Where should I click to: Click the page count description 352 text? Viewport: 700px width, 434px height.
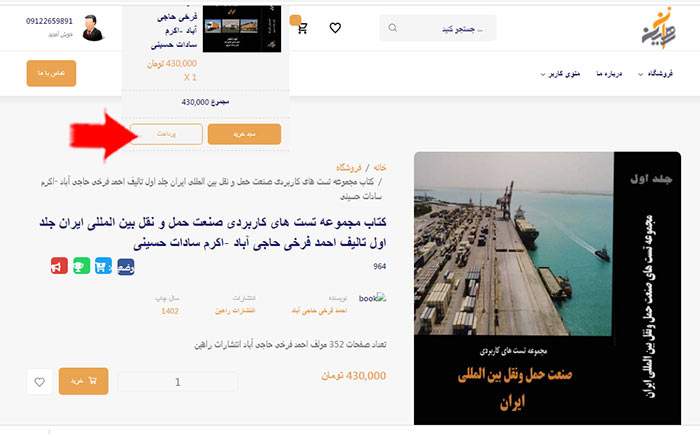(x=290, y=345)
